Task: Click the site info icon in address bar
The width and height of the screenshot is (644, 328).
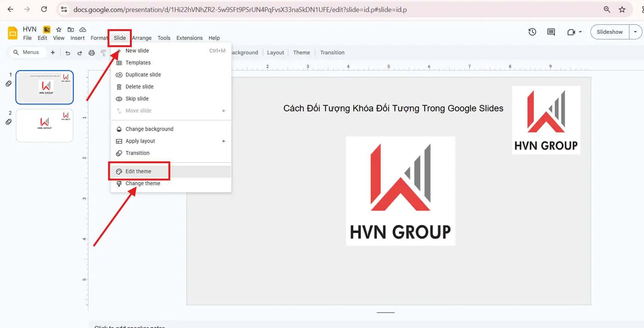Action: click(x=64, y=9)
